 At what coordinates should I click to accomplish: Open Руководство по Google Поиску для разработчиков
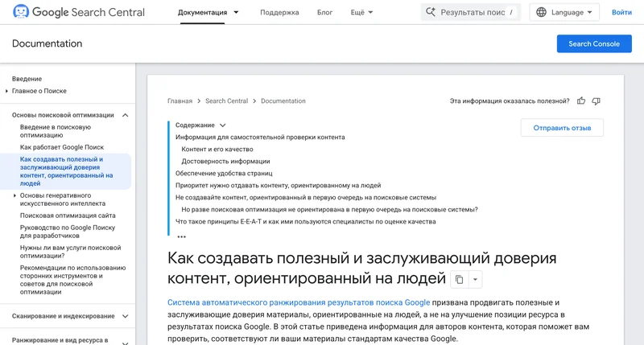pyautogui.click(x=68, y=232)
